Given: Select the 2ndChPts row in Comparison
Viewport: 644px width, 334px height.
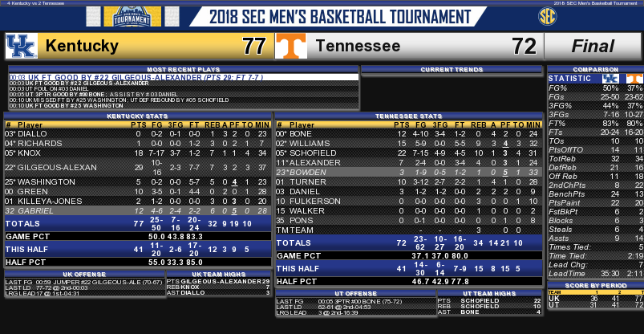Looking at the screenshot, I should tap(596, 185).
